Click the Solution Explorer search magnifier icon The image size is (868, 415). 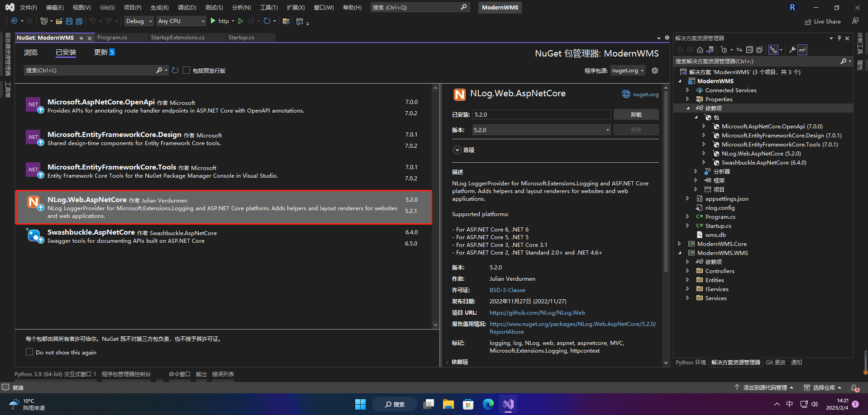843,61
